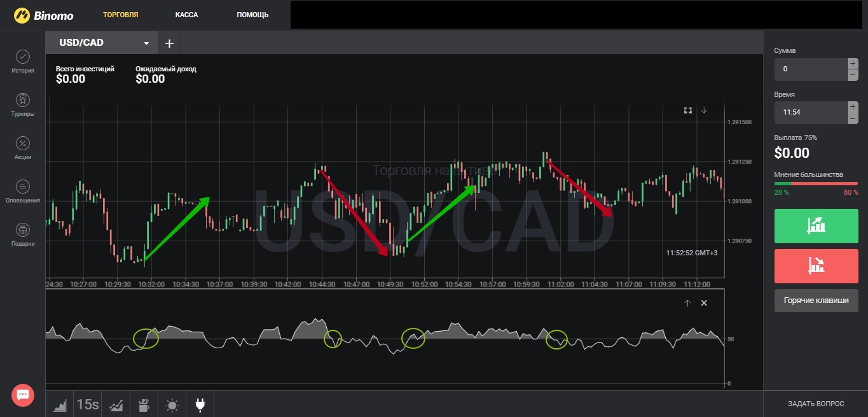Image resolution: width=868 pixels, height=417 pixels.
Task: Decrease the Сумма amount with minus
Action: (853, 75)
